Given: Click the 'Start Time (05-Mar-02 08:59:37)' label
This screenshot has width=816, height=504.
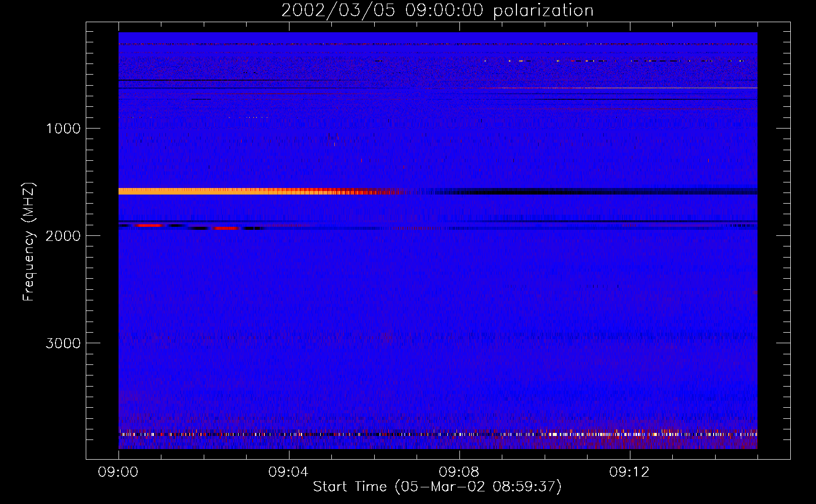Looking at the screenshot, I should point(437,487).
